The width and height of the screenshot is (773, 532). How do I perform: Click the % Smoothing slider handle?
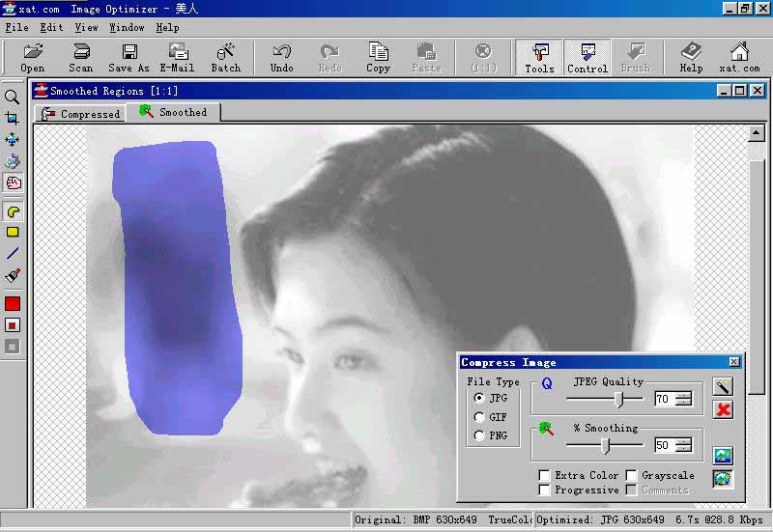point(606,445)
